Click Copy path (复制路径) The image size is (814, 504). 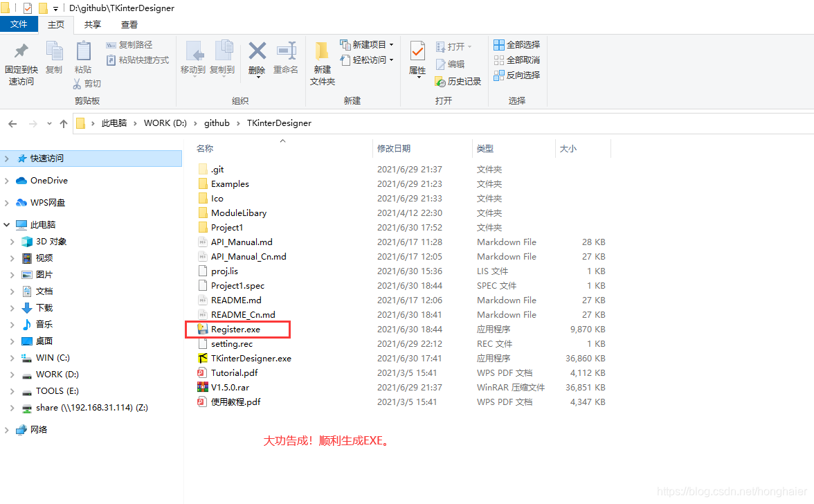129,45
